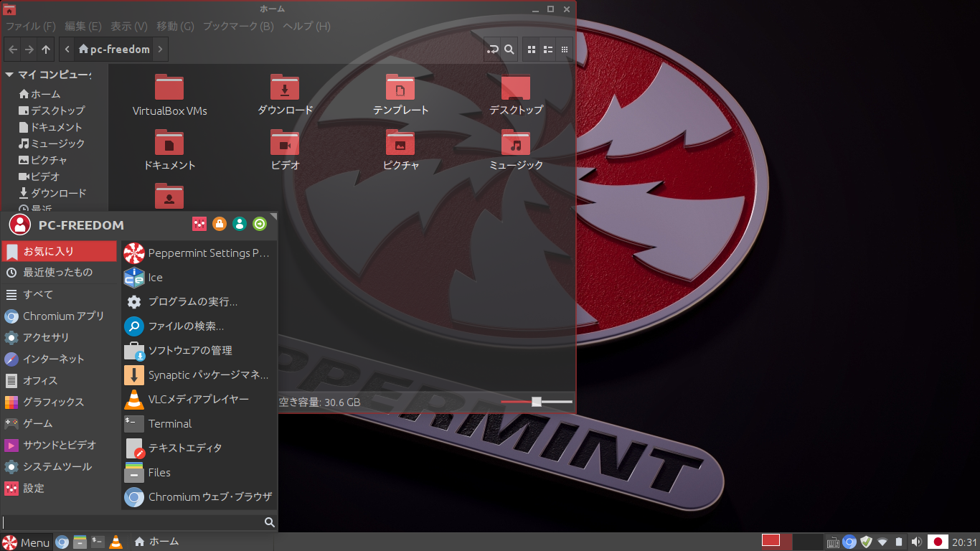Open the search magnifier in file manager toolbar
The width and height of the screenshot is (980, 551).
click(x=509, y=50)
